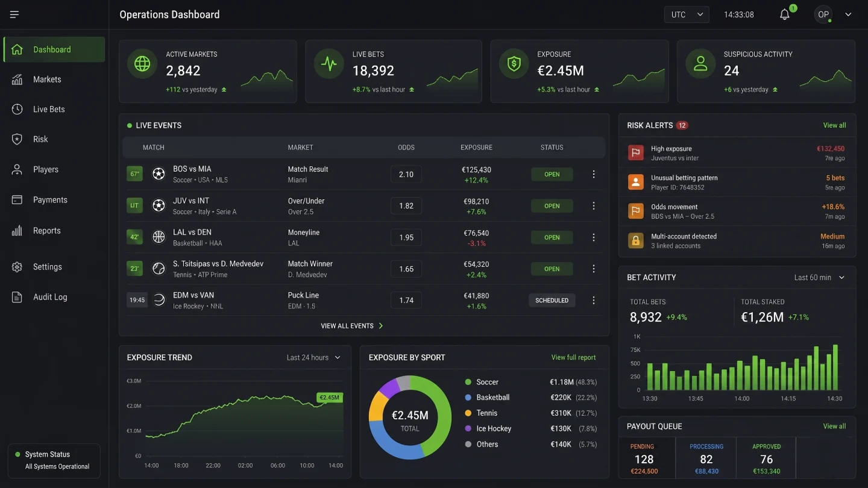Click the Approved payouts card
This screenshot has height=488, width=868.
click(766, 458)
